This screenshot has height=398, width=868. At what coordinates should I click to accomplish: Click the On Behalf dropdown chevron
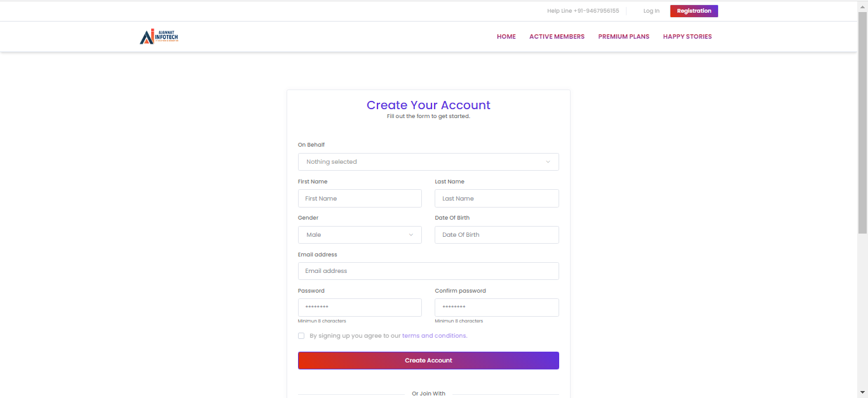pyautogui.click(x=548, y=162)
